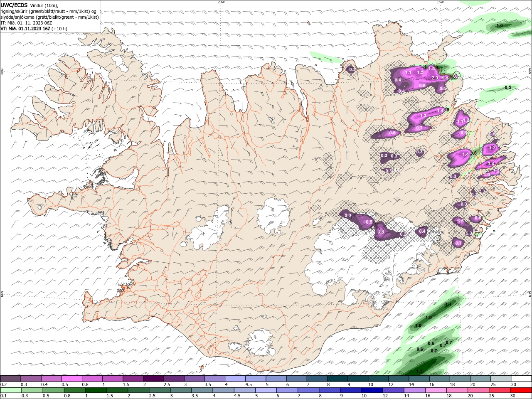Select the initial time 'IT: Mið. 01. 11. 2023 06Z'
This screenshot has height=399, width=532.
pos(26,23)
